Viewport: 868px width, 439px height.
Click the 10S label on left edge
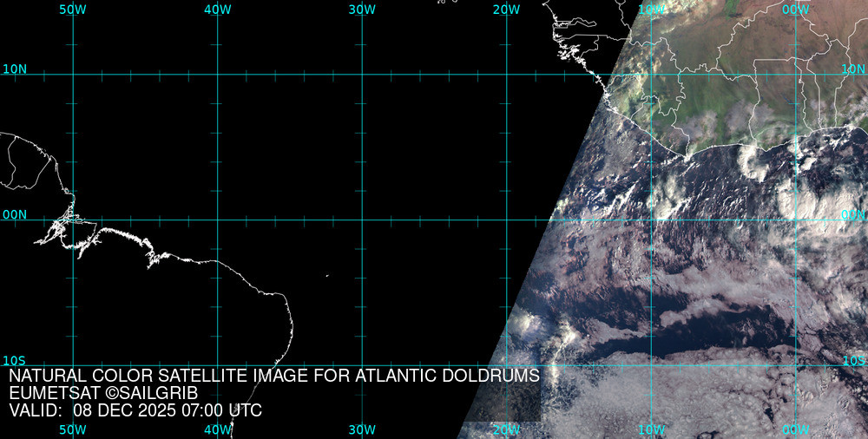tap(15, 360)
